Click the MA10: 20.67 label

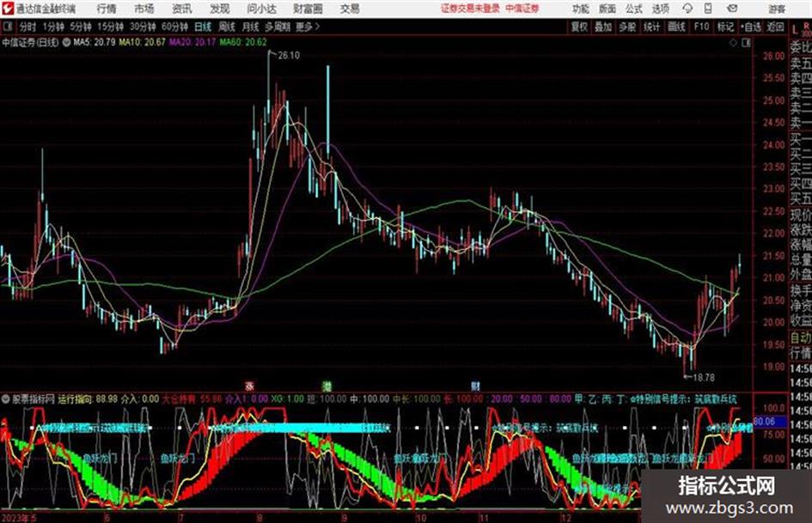142,42
